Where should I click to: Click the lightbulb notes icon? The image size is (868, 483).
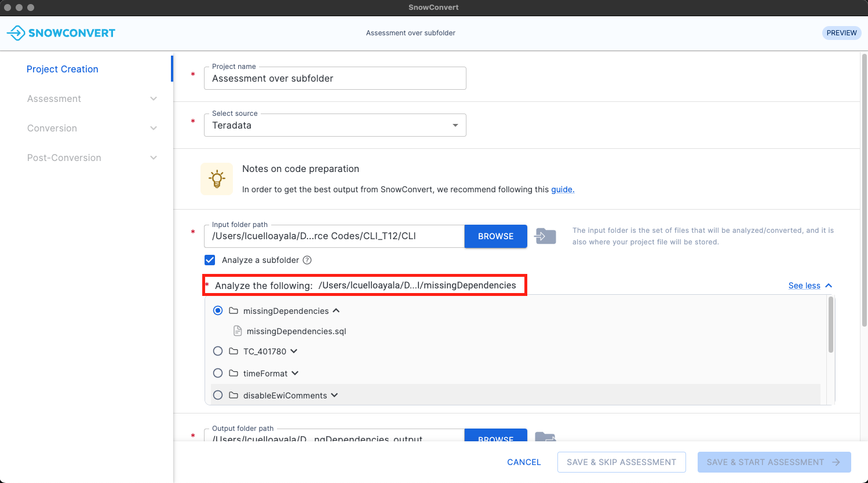(217, 179)
